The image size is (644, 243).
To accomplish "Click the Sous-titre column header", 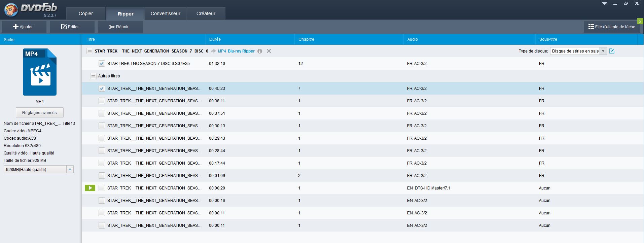I will (x=586, y=39).
